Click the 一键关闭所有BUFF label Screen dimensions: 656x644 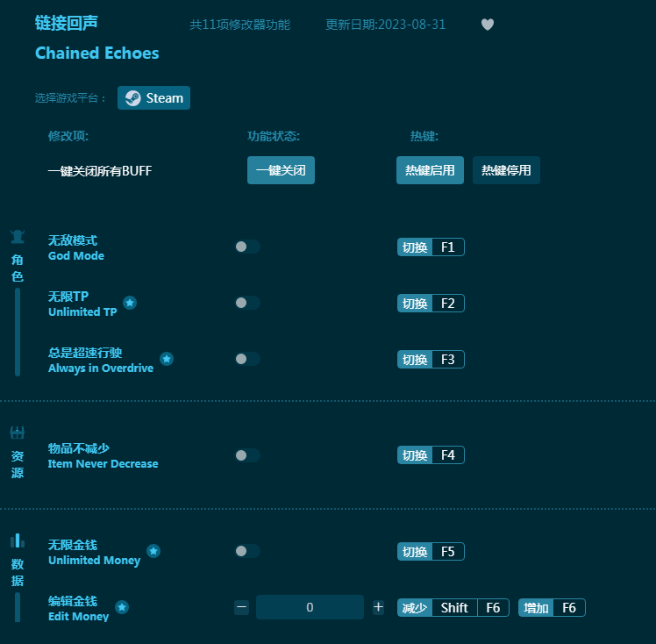click(100, 171)
